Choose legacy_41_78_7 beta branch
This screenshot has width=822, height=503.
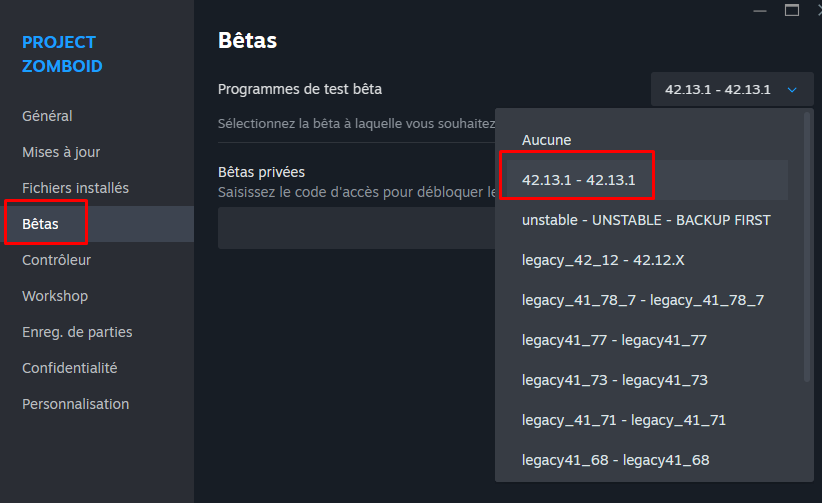[x=642, y=300]
